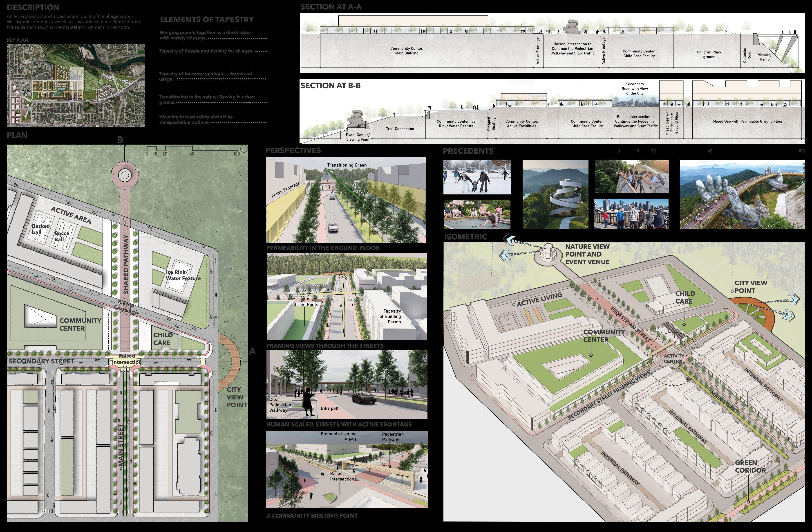Click the circular viewing point roundabout on plan
Image resolution: width=812 pixels, height=532 pixels.
125,175
